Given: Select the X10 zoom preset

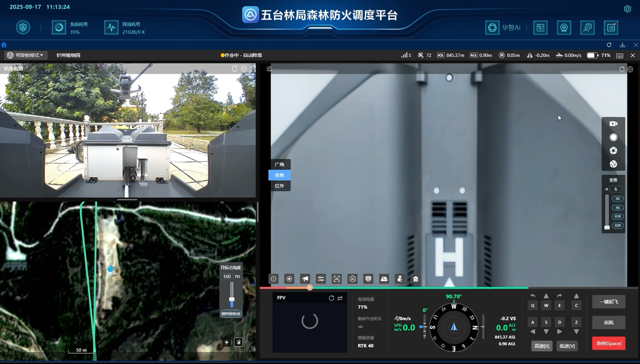Looking at the screenshot, I should tap(618, 216).
